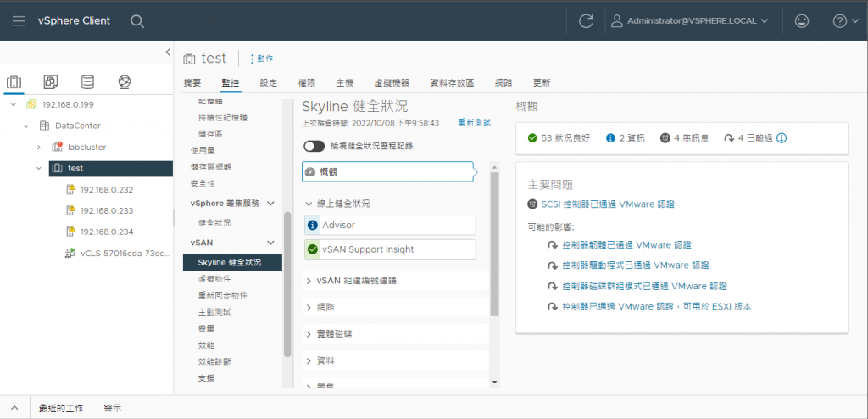
Task: Switch to the 設定 tab
Action: [269, 83]
